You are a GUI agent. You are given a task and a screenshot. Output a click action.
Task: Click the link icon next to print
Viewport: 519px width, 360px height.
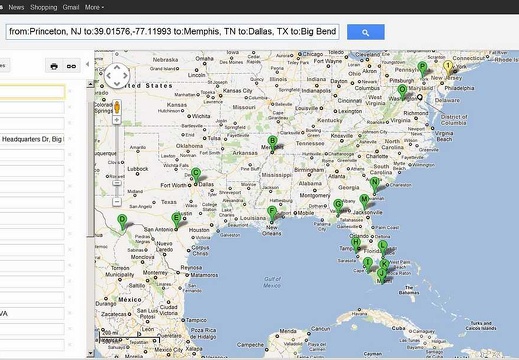71,66
